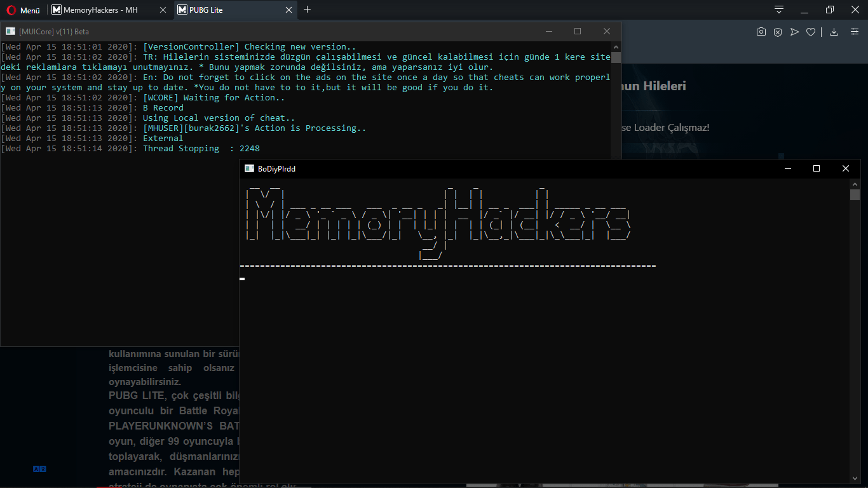Click the small blue icon at the web page's bottom left
The image size is (868, 488).
pyautogui.click(x=39, y=469)
